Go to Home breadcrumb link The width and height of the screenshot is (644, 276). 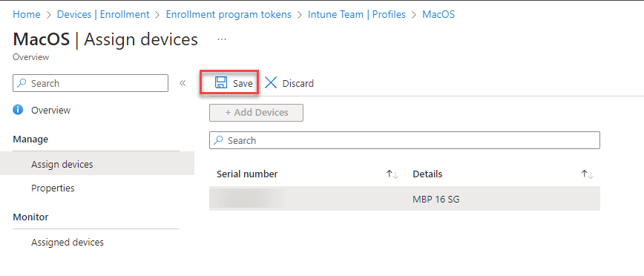27,14
